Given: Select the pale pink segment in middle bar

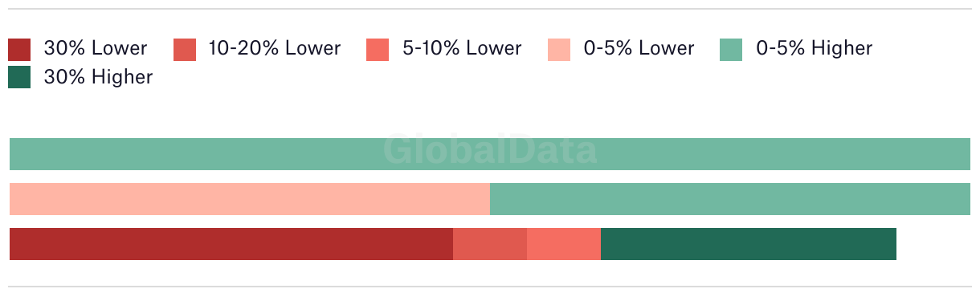Looking at the screenshot, I should coord(250,199).
